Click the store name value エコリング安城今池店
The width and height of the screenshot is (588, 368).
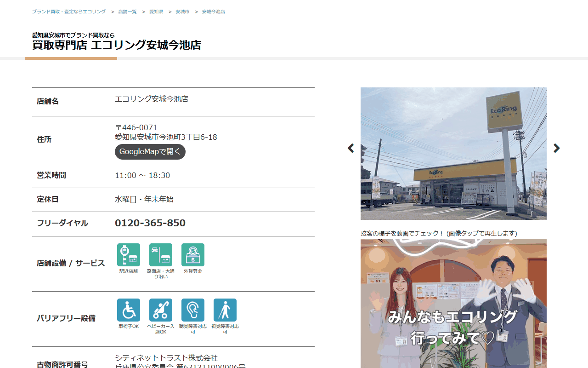click(x=152, y=99)
